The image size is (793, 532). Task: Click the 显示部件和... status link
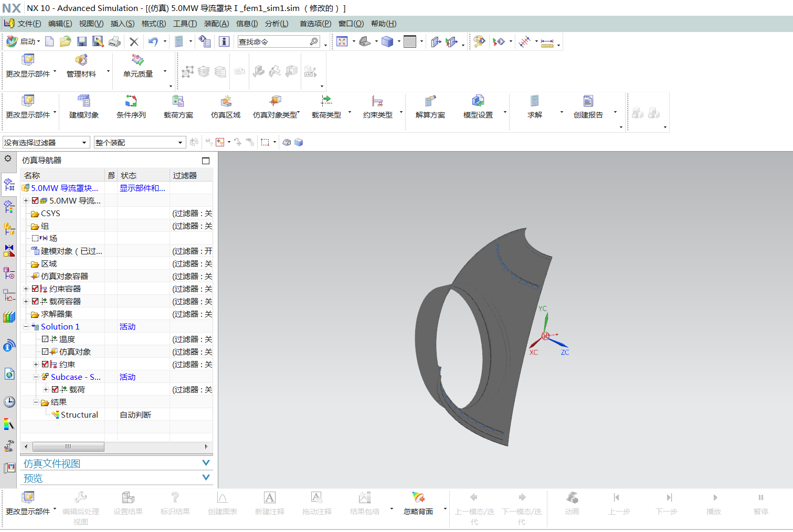pos(142,188)
